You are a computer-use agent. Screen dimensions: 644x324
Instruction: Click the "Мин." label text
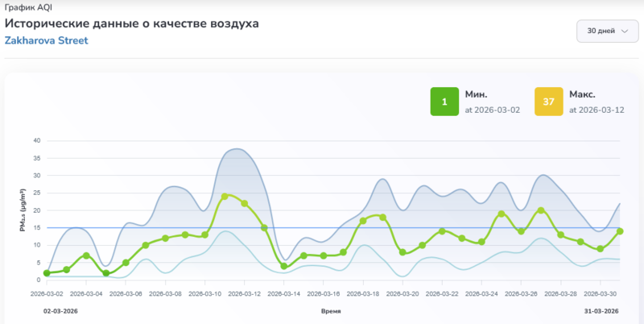point(476,93)
